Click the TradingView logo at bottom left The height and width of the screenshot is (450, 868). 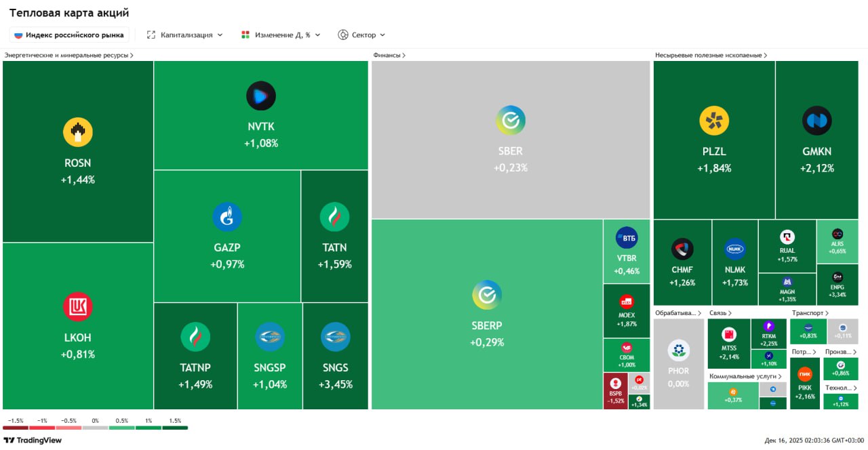point(33,441)
